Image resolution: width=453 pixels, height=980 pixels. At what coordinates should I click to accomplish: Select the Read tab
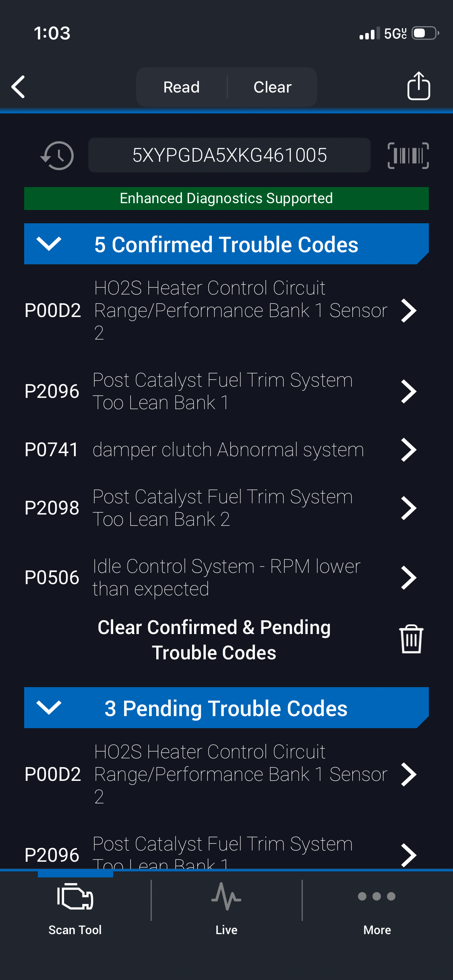[x=182, y=87]
